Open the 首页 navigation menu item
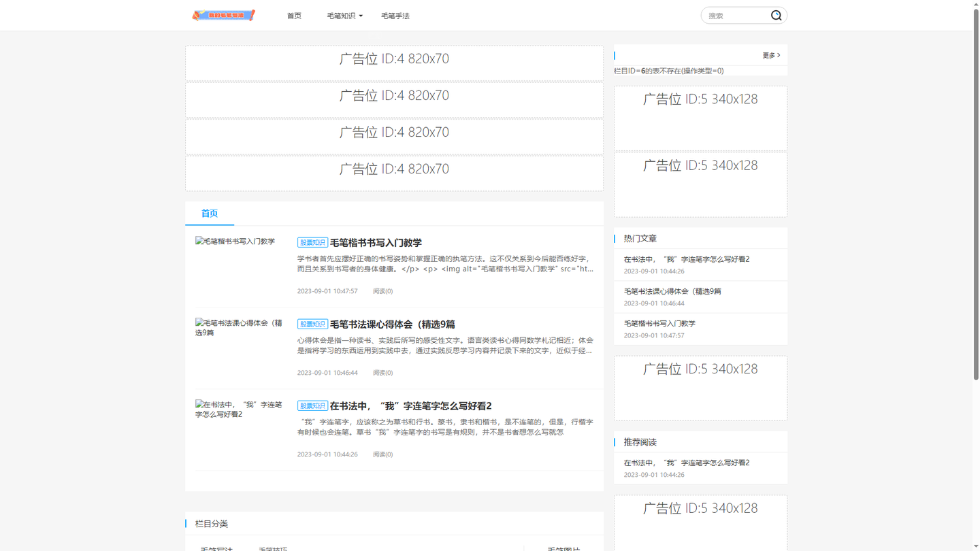The width and height of the screenshot is (980, 551). 294,16
